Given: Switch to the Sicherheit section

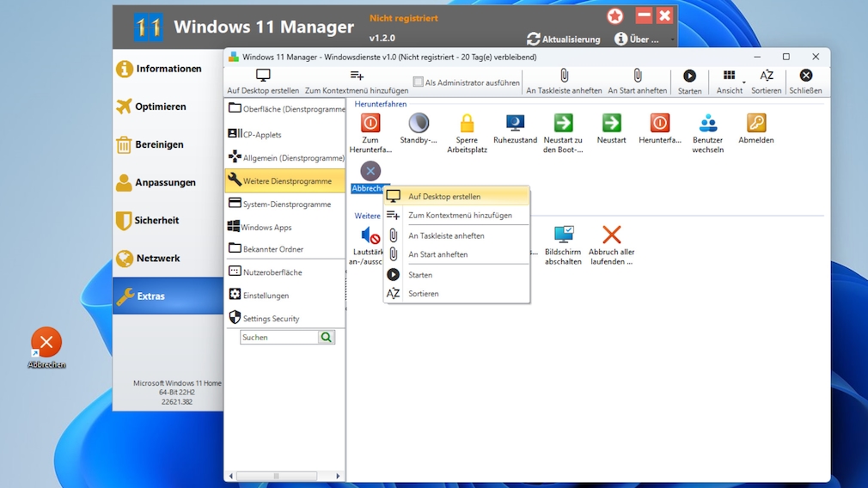Looking at the screenshot, I should [x=156, y=220].
